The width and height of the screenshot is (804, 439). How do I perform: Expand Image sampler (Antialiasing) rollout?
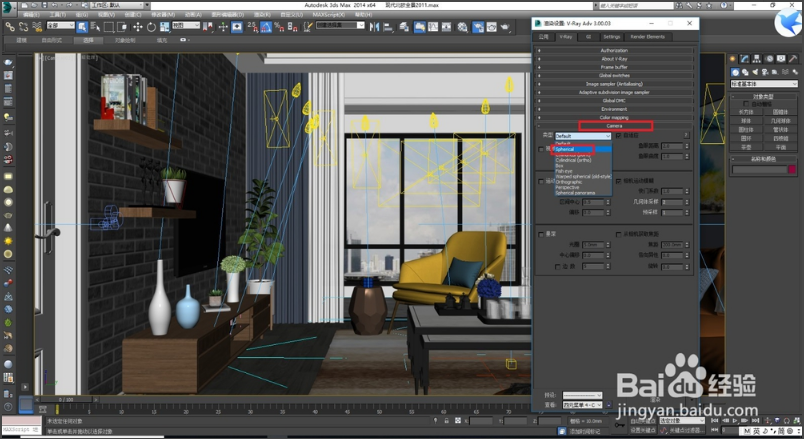[614, 84]
